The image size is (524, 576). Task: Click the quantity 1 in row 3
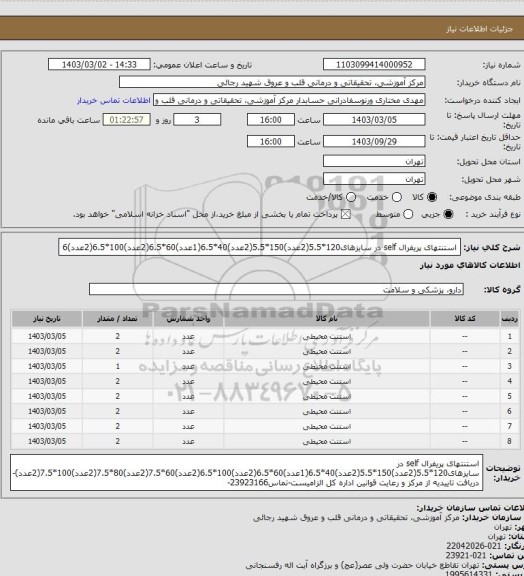118,366
